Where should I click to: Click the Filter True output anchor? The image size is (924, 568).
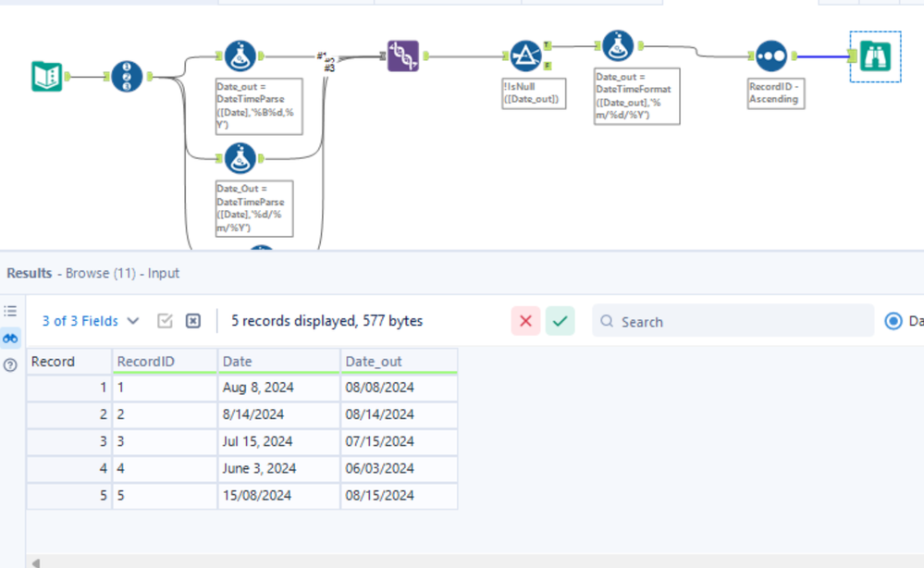(x=548, y=45)
